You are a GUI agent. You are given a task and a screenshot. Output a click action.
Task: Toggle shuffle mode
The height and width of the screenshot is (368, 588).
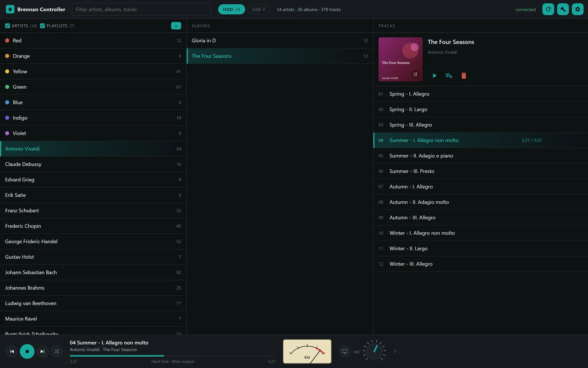pos(57,351)
